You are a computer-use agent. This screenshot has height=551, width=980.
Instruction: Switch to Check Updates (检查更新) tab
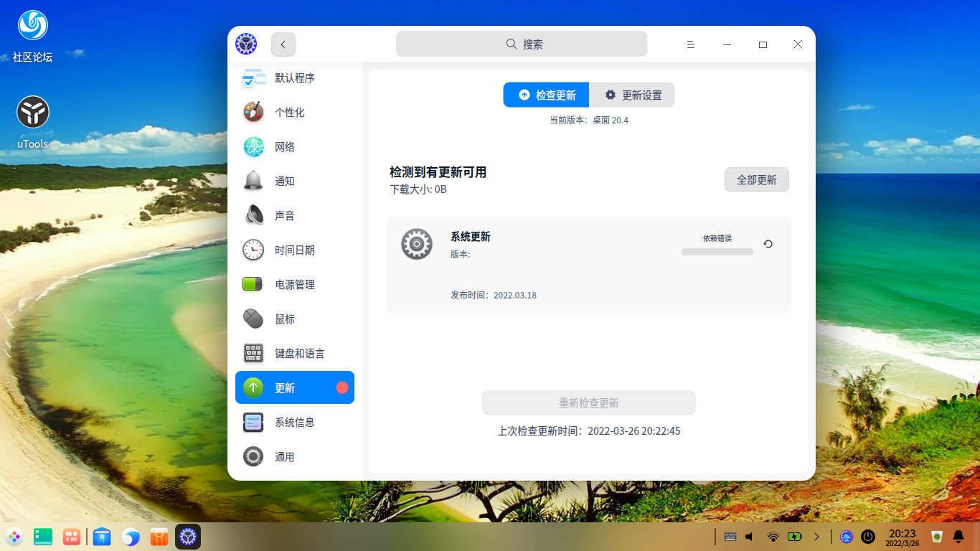click(546, 95)
